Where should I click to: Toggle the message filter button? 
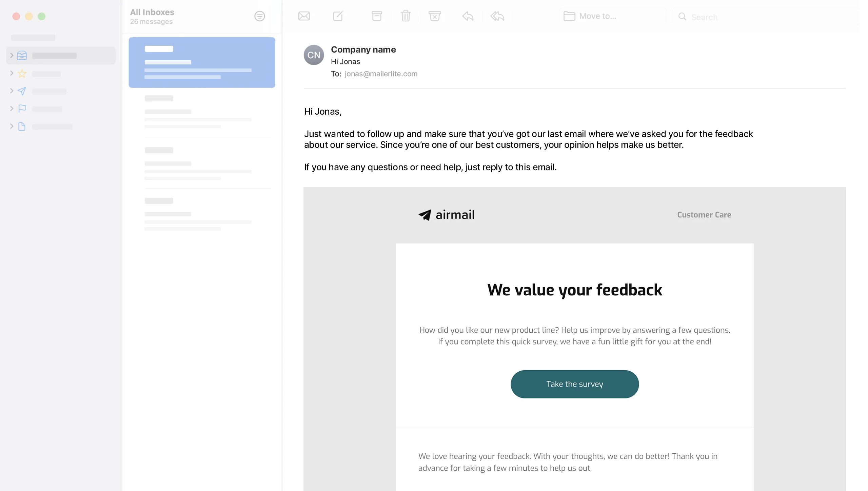pos(259,16)
